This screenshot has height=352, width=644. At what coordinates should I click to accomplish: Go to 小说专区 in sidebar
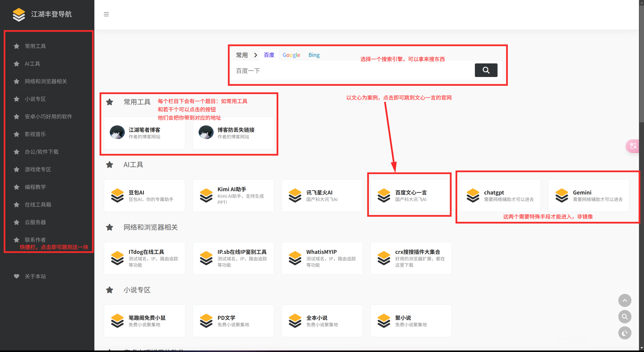click(x=35, y=99)
